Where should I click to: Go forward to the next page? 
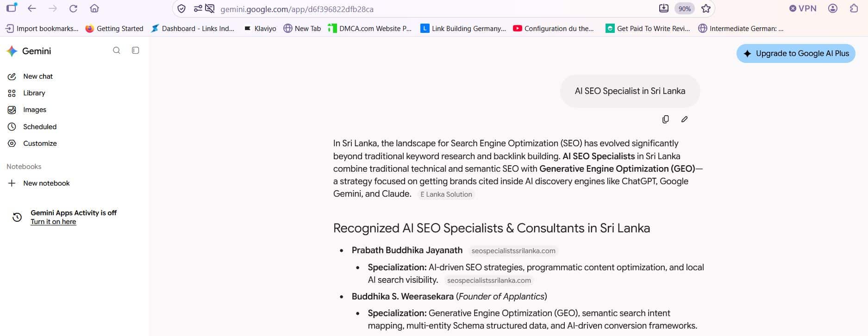point(53,8)
